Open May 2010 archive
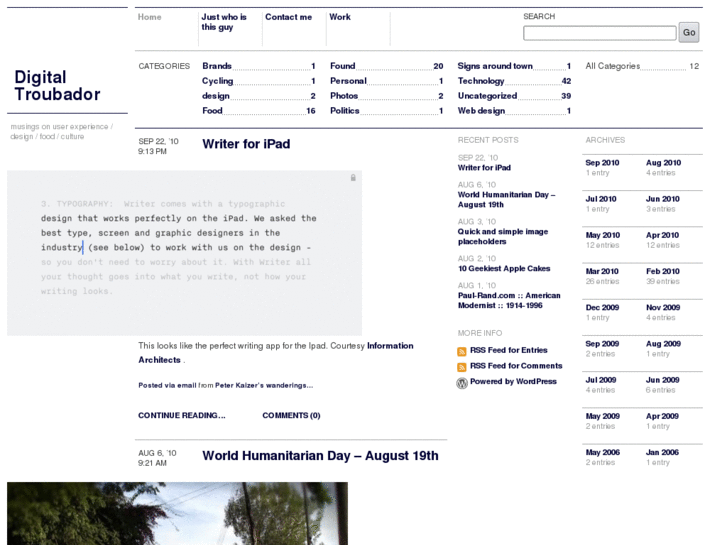The image size is (727, 545). [x=603, y=235]
